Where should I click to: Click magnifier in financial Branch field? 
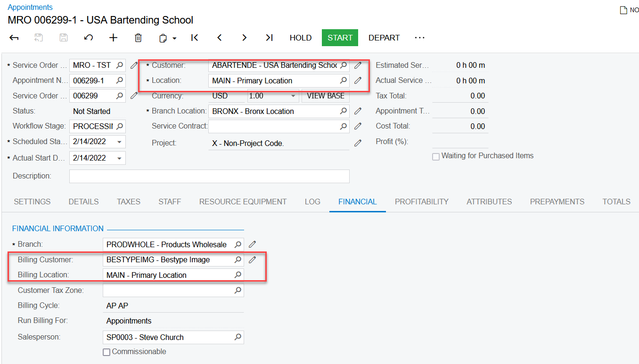[238, 244]
